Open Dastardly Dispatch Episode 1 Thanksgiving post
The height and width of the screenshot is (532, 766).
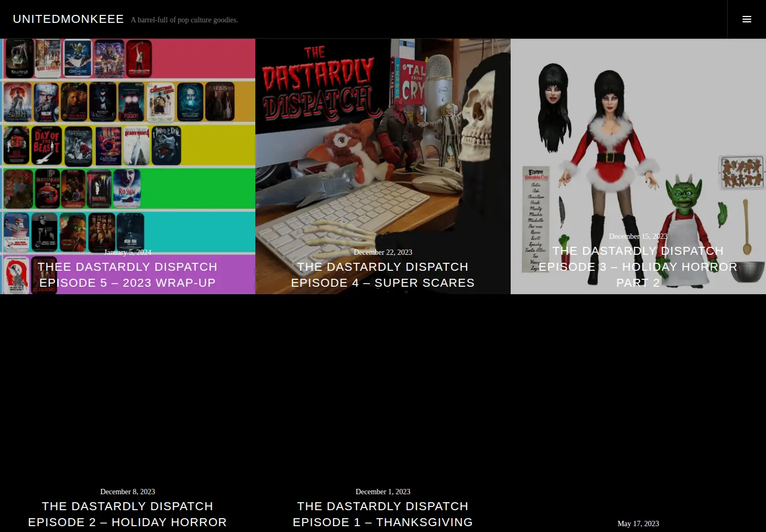tap(383, 514)
